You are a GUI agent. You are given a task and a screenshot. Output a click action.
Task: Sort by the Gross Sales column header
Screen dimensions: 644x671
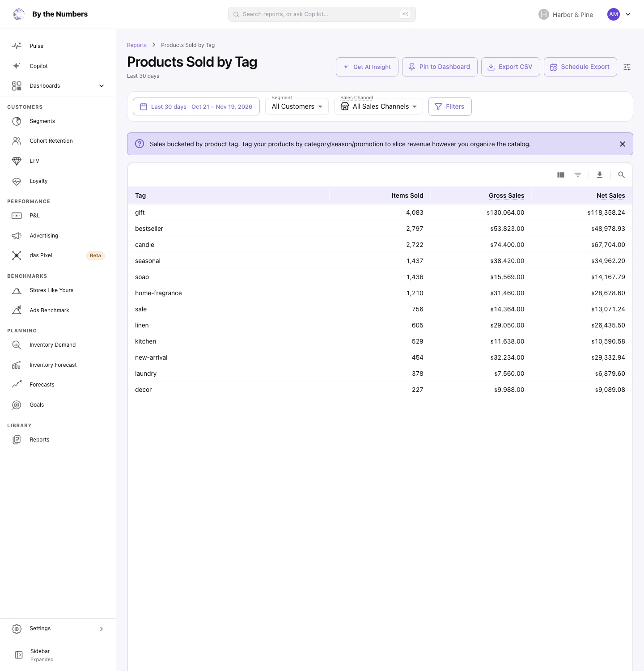(506, 195)
